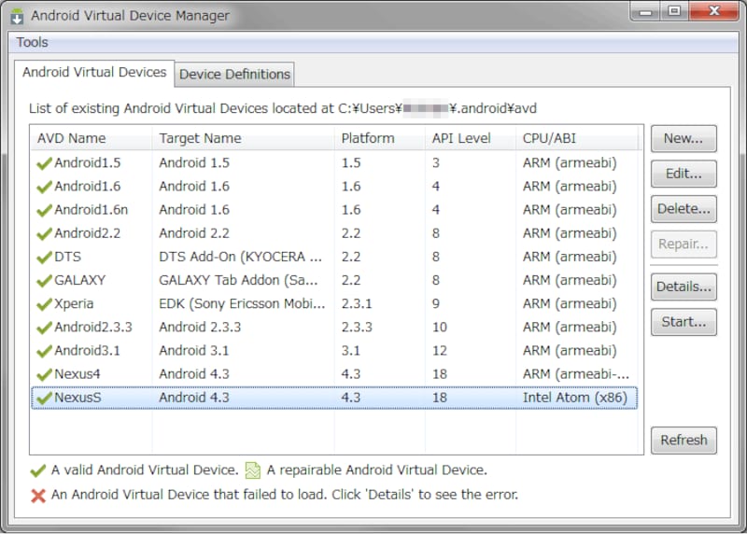The width and height of the screenshot is (747, 560).
Task: Refresh the virtual device list
Action: click(684, 440)
